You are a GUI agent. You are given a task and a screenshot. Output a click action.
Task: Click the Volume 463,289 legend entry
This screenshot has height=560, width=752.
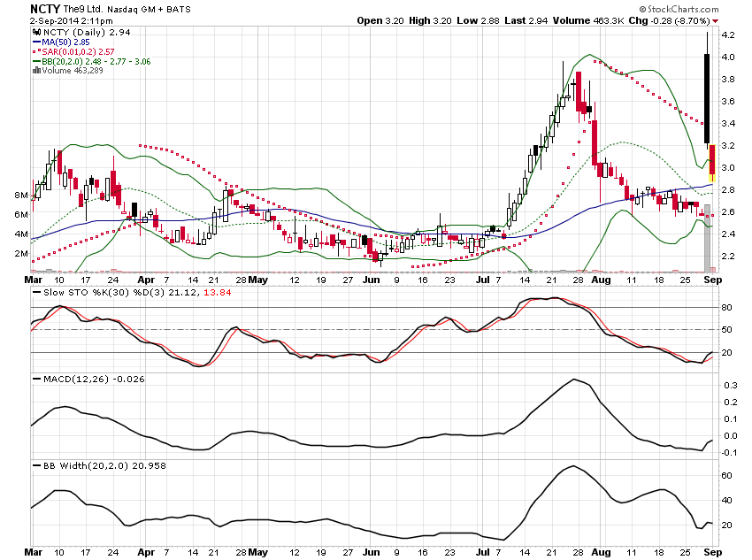pyautogui.click(x=73, y=71)
